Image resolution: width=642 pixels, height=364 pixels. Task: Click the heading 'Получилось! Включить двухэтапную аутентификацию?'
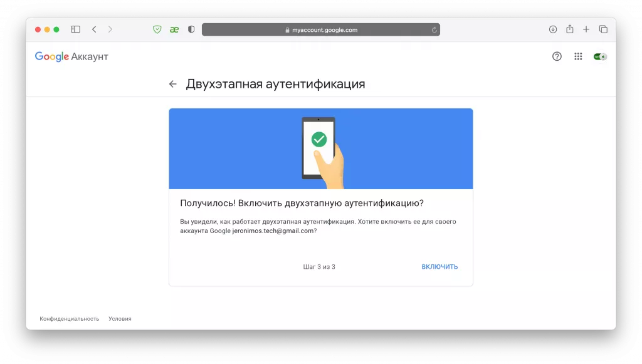(302, 203)
